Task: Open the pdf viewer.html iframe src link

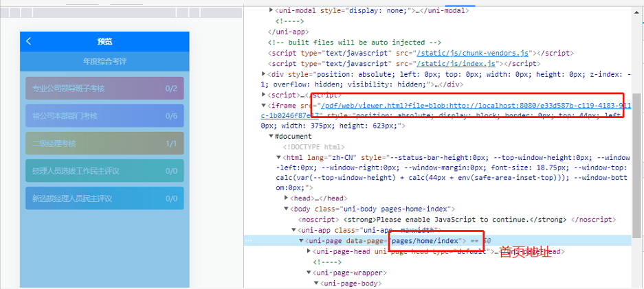Action: [x=476, y=105]
